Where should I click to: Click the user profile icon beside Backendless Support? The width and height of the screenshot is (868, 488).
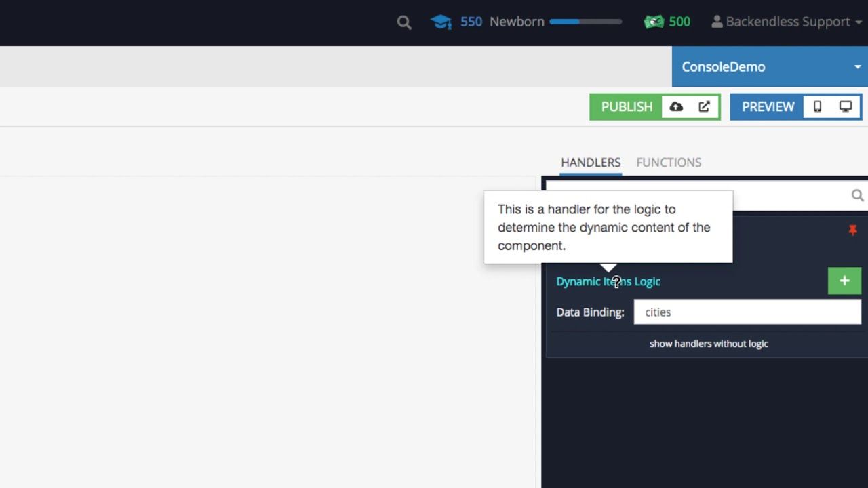click(x=717, y=22)
